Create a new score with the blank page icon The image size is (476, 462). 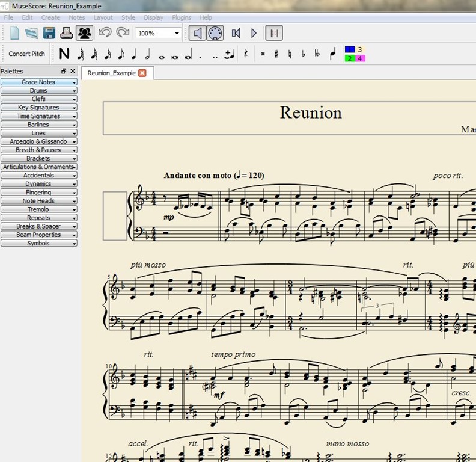click(x=14, y=33)
